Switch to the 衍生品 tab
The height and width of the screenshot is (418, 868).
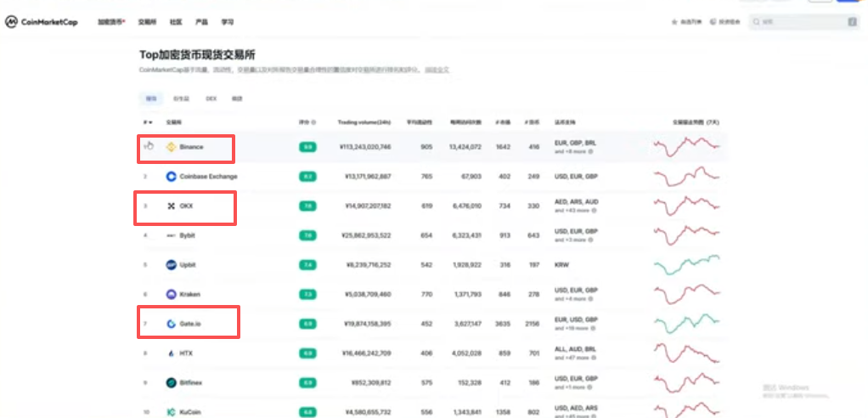[181, 99]
